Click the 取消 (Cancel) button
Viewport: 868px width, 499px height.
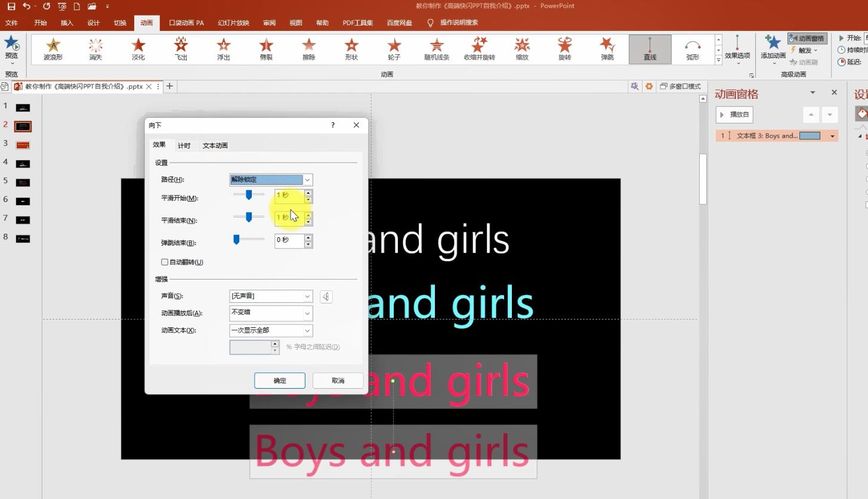pyautogui.click(x=338, y=380)
